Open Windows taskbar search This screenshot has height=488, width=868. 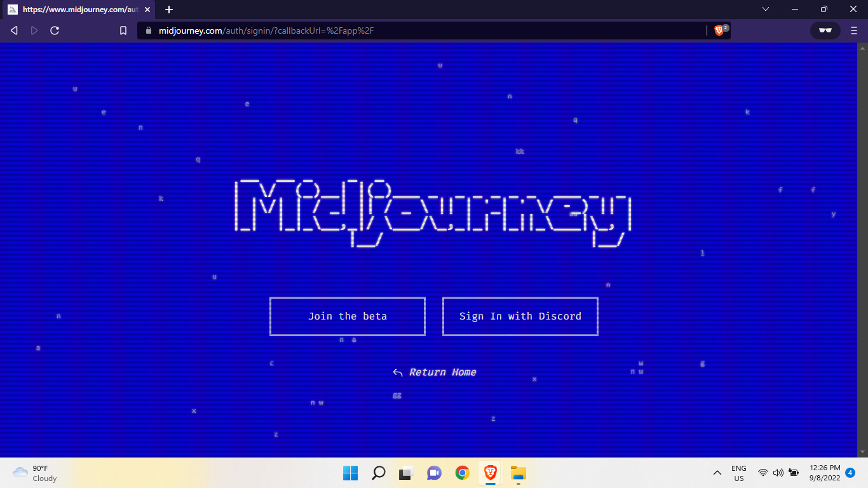click(x=379, y=473)
